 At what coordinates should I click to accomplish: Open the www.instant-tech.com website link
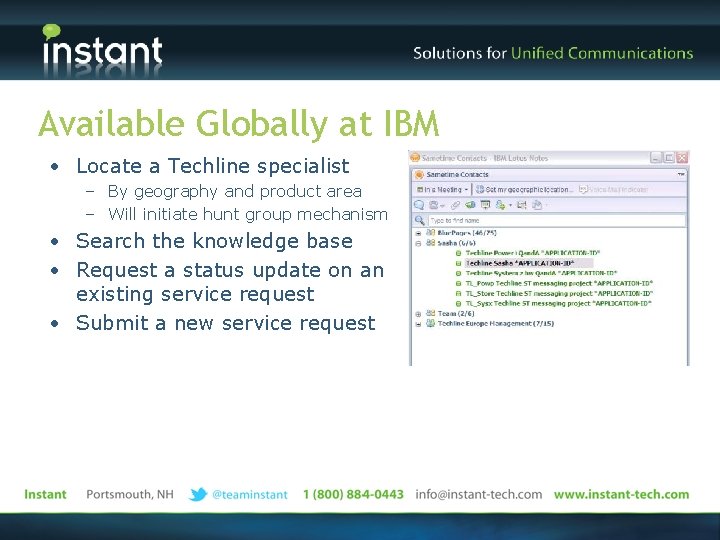[621, 495]
